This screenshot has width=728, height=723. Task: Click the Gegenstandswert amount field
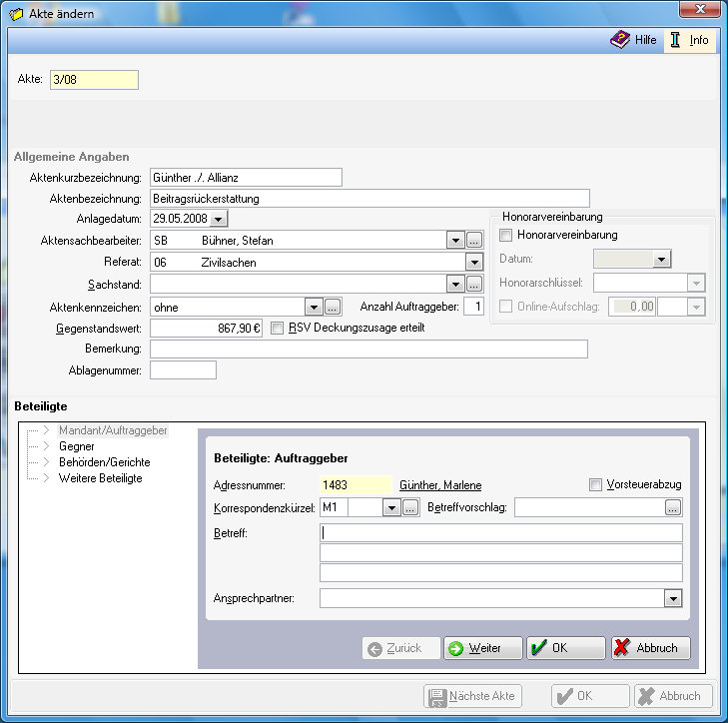coord(206,328)
